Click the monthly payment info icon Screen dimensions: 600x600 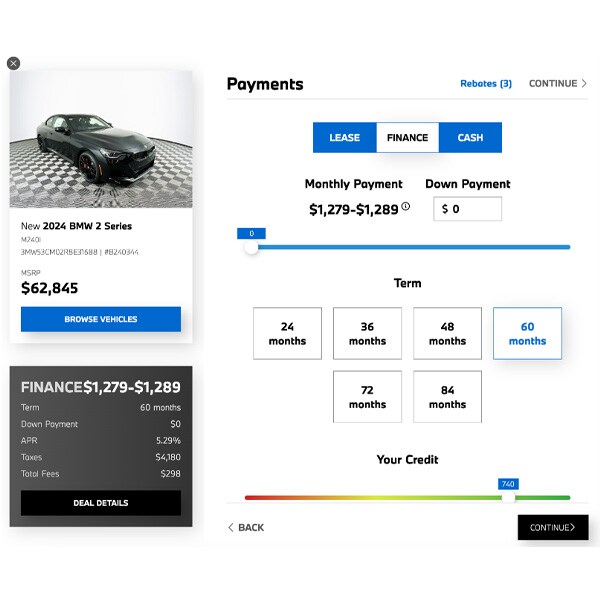coord(406,206)
